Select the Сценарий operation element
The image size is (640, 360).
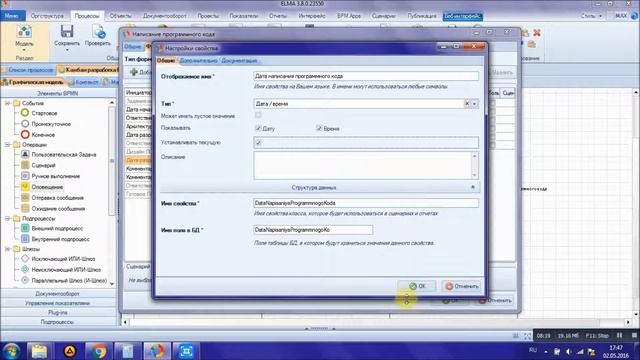click(x=43, y=165)
